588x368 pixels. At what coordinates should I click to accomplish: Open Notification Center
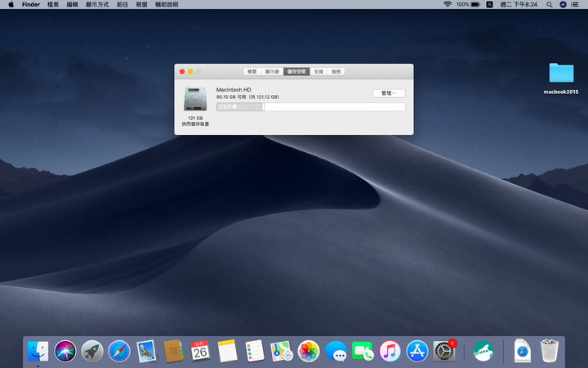click(x=575, y=5)
